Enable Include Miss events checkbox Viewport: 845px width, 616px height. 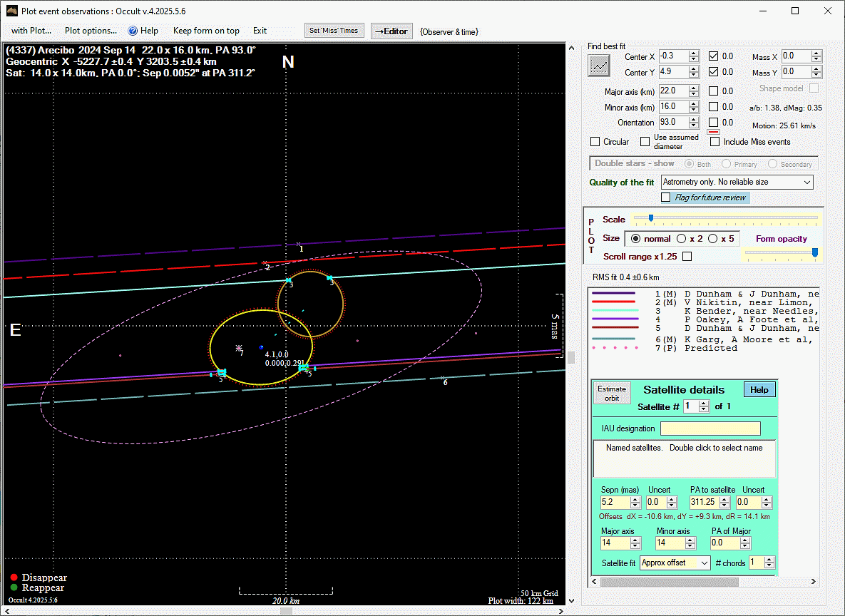(x=715, y=142)
